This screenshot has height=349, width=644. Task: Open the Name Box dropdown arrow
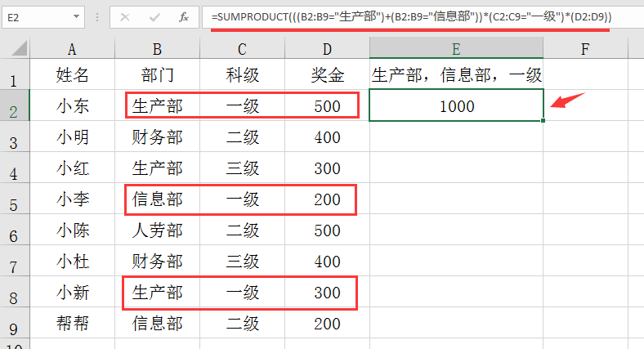(76, 17)
